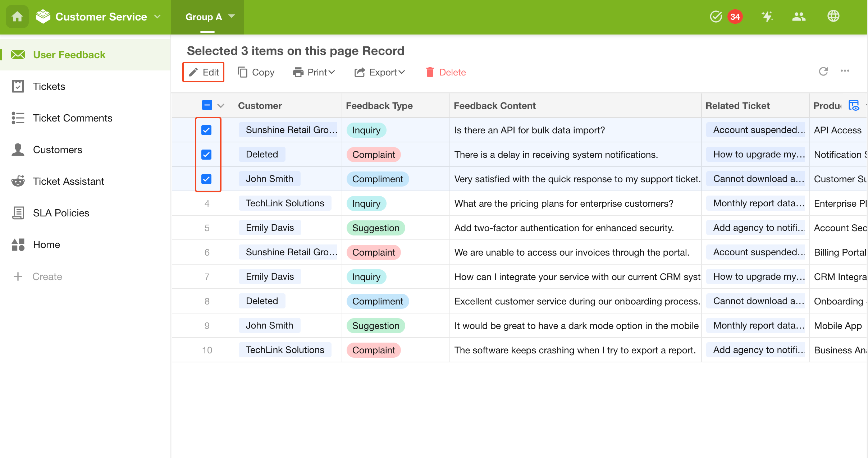Image resolution: width=868 pixels, height=458 pixels.
Task: Select row number 5 Emily Davis
Action: [207, 228]
